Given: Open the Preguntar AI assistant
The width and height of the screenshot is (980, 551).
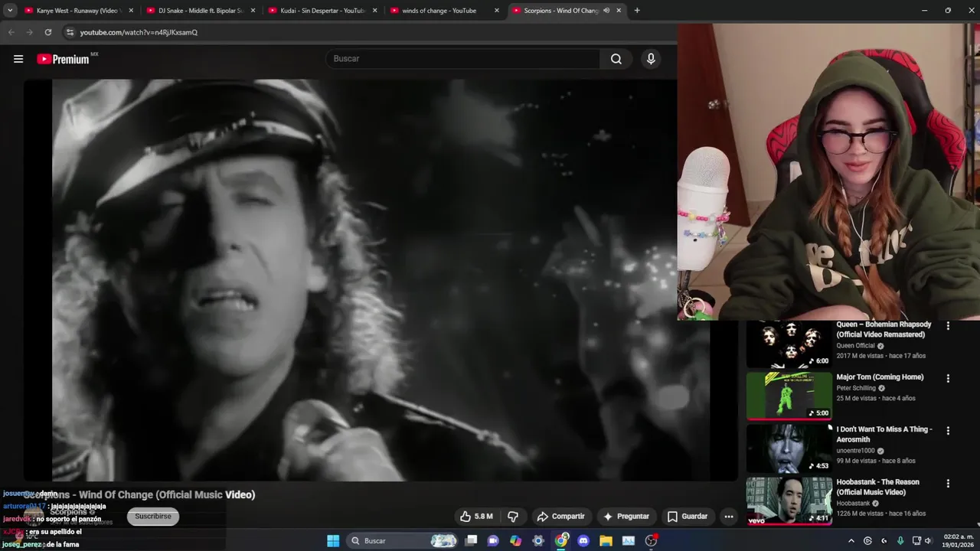Looking at the screenshot, I should (x=626, y=517).
